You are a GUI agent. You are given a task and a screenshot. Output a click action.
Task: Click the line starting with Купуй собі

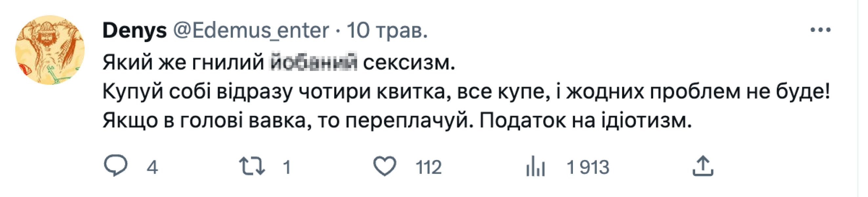tap(465, 92)
